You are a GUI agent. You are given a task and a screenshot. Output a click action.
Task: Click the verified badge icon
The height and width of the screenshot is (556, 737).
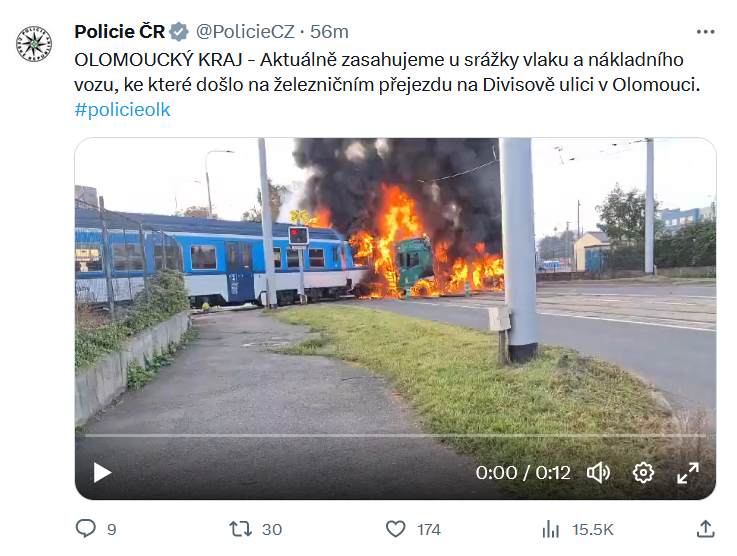(179, 32)
